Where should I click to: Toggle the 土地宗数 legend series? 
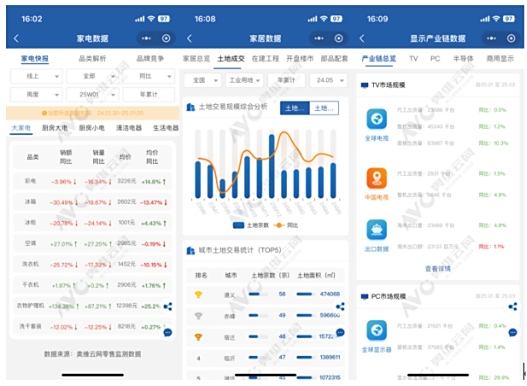[x=251, y=225]
